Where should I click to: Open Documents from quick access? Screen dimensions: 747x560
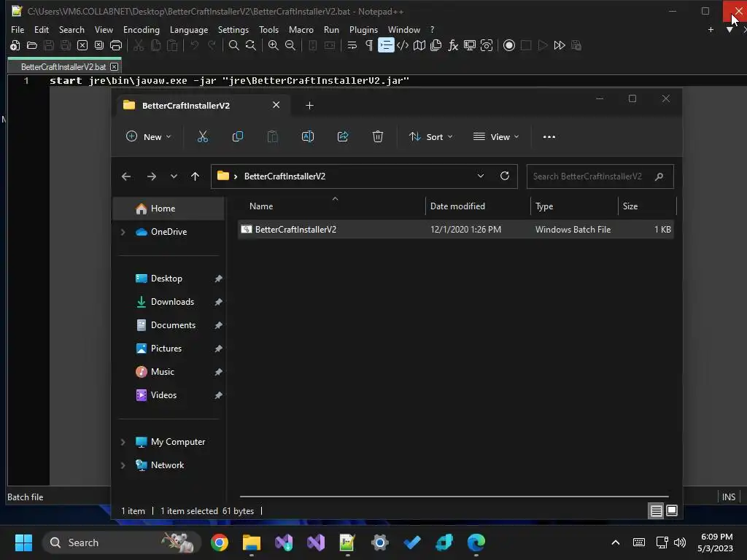[171, 324]
